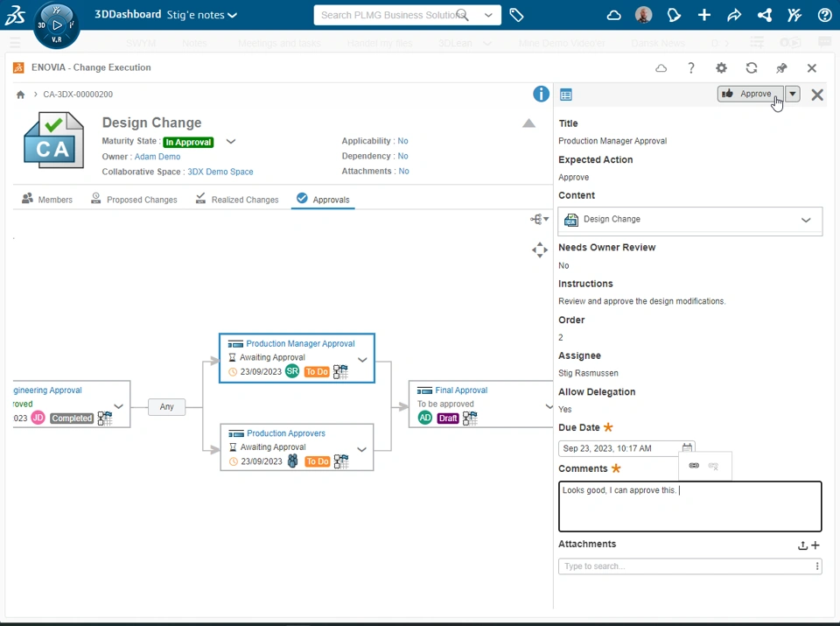
Task: Open graph layout options icon
Action: coord(539,219)
